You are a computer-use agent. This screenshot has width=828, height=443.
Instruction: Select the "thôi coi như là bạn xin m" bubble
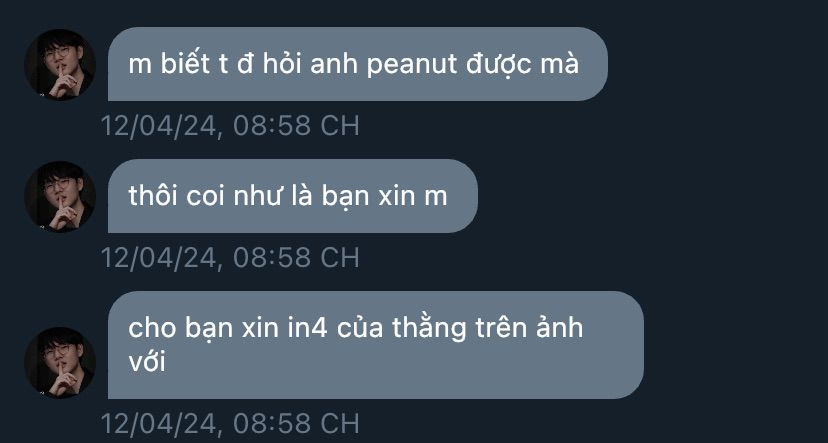pos(293,196)
